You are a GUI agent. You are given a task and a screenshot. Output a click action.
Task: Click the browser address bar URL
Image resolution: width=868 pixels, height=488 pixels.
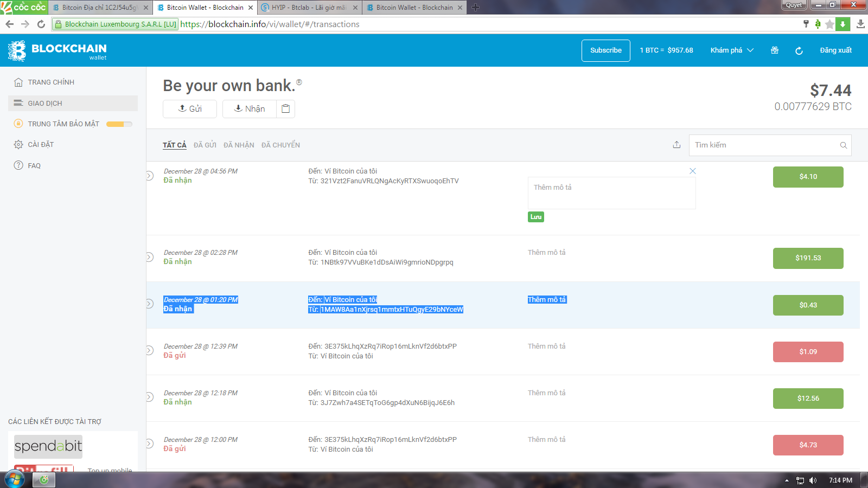point(270,24)
